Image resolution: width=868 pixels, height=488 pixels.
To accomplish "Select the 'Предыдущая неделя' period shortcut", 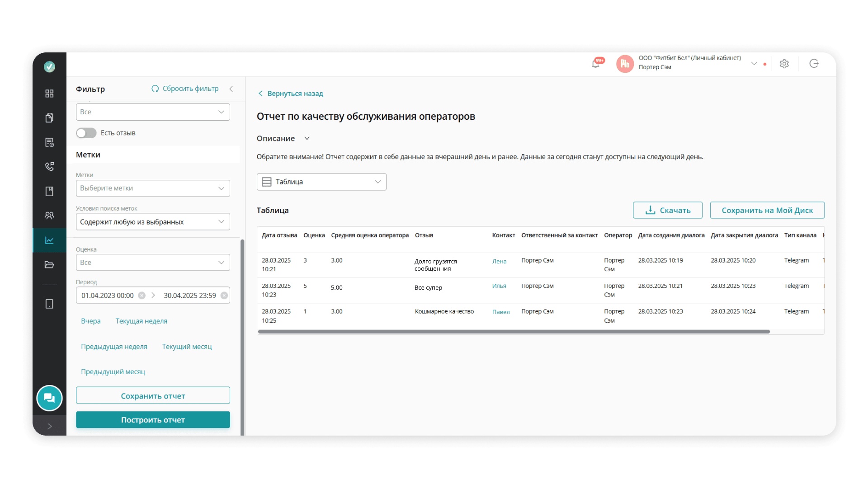I will click(x=114, y=347).
